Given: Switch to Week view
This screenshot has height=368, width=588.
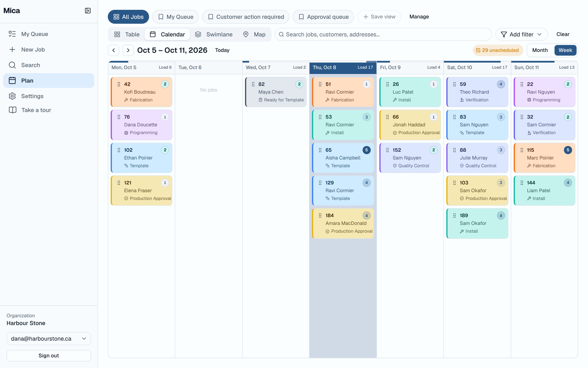Looking at the screenshot, I should pos(565,50).
